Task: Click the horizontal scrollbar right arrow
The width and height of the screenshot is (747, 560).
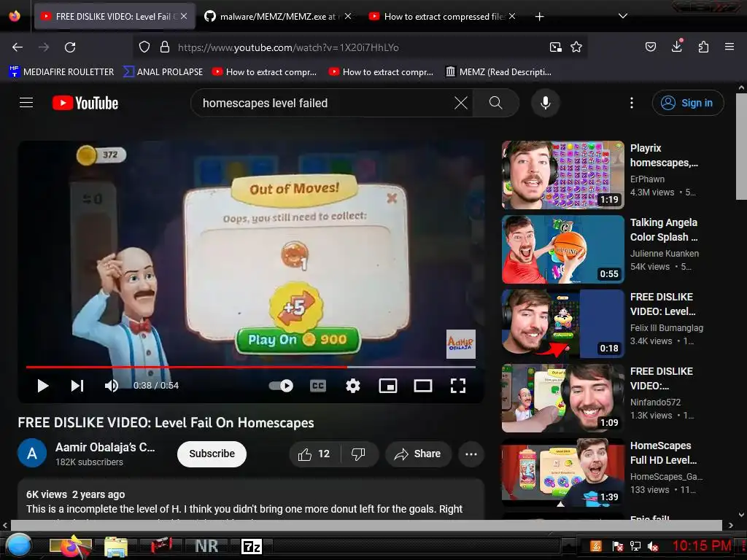Action: tap(731, 525)
